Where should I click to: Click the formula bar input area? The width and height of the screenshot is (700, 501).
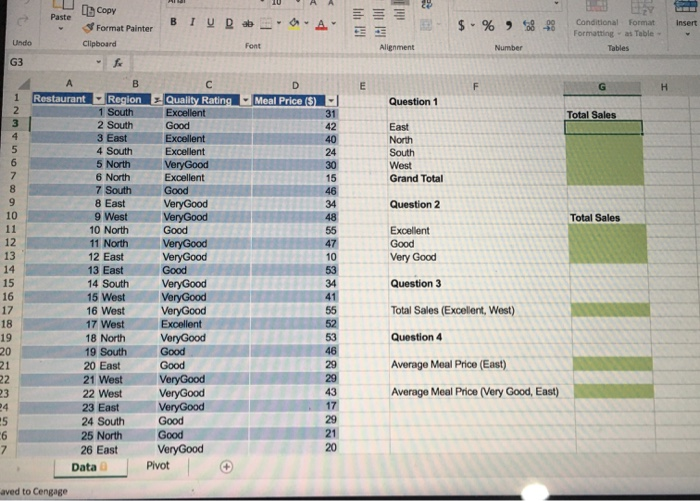point(415,64)
